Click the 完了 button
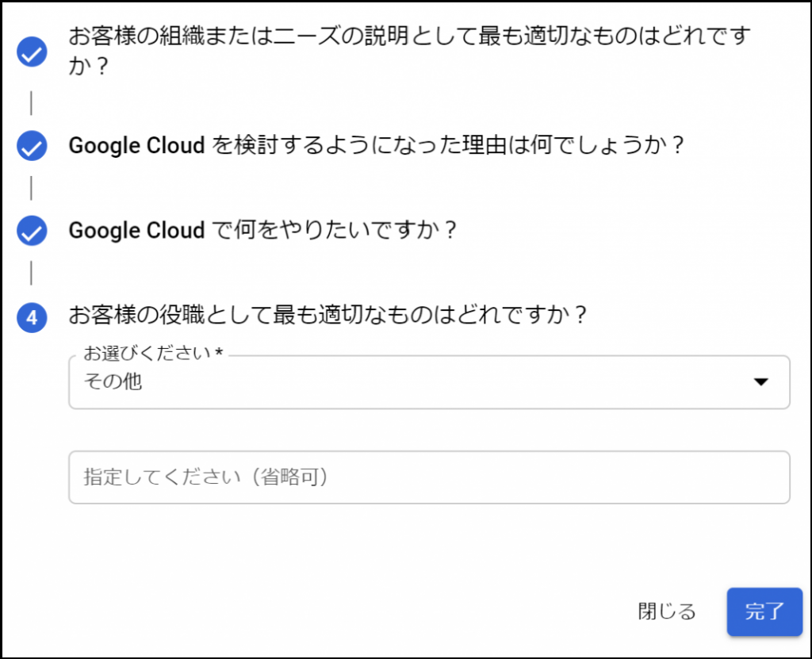Screen dimensions: 812x659 764,611
